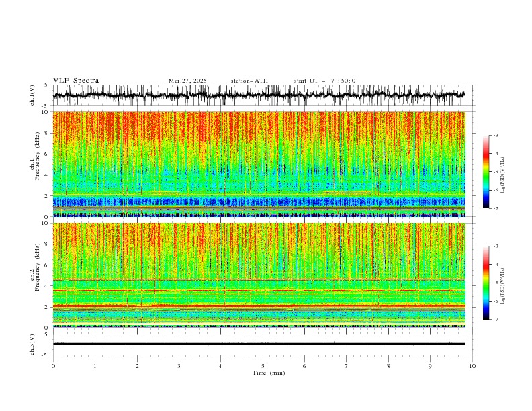This screenshot has height=411, width=532.
Task: Click the ch.2 spectrogram colorbar
Action: [486, 283]
